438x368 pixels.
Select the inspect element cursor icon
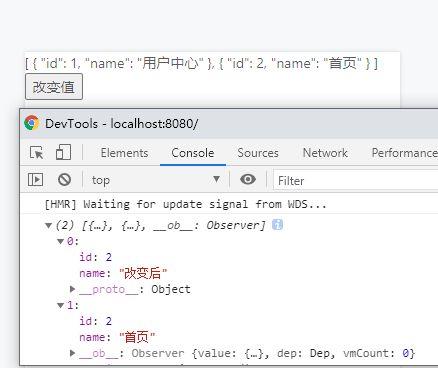click(x=36, y=153)
